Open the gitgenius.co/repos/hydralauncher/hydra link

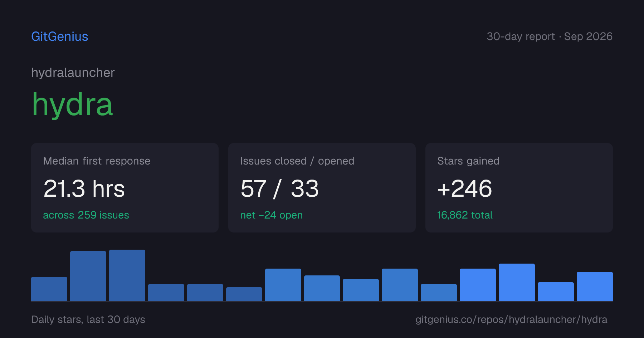tap(511, 319)
